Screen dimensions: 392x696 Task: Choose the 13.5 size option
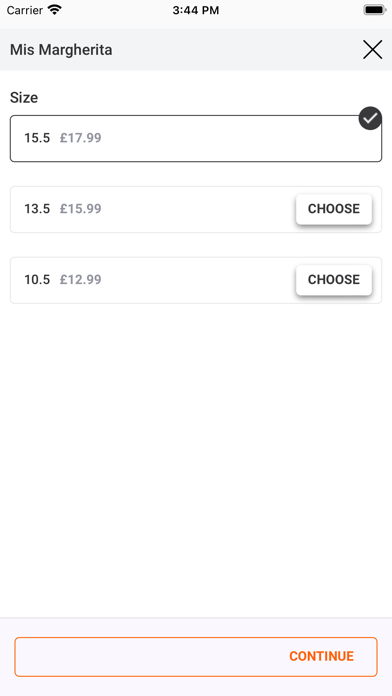(x=334, y=209)
